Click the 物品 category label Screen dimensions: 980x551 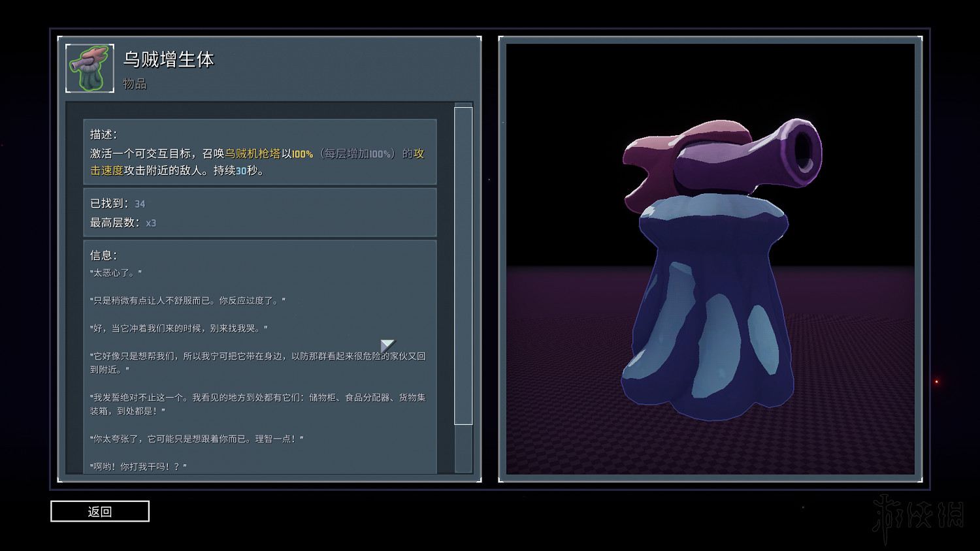[x=135, y=84]
